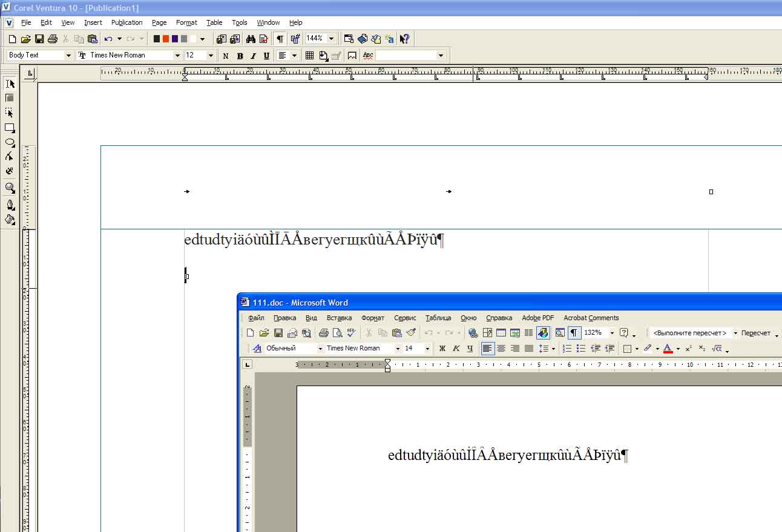Click the Format Painter brush in Word
The image size is (782, 532).
[411, 333]
